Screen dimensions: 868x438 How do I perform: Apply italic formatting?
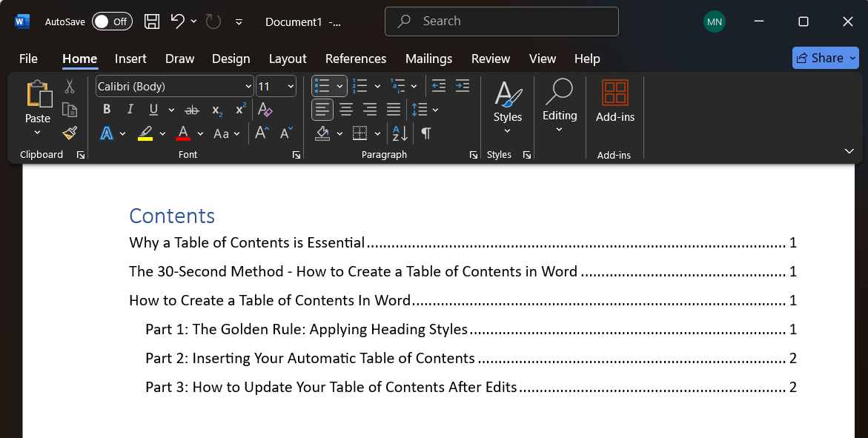coord(130,109)
